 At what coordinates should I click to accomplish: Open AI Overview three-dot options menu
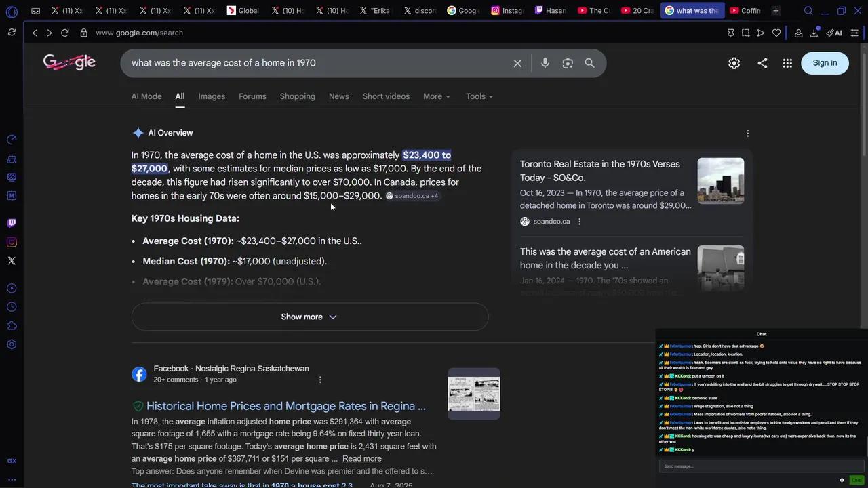coord(747,134)
